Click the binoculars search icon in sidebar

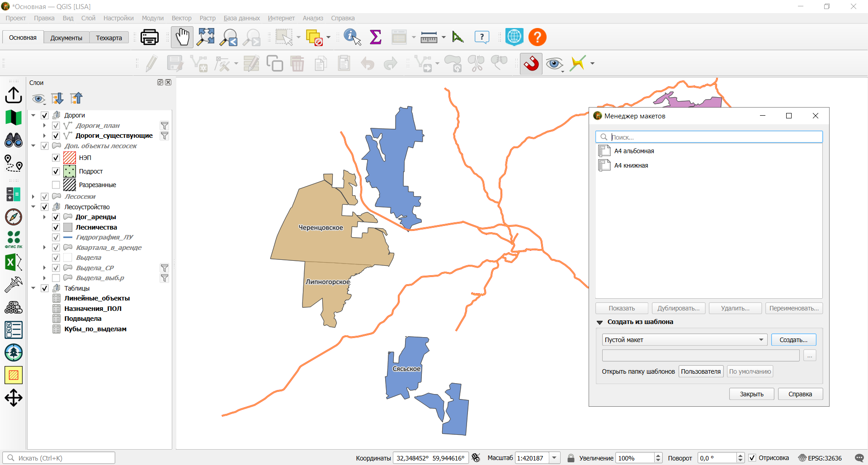pos(14,140)
